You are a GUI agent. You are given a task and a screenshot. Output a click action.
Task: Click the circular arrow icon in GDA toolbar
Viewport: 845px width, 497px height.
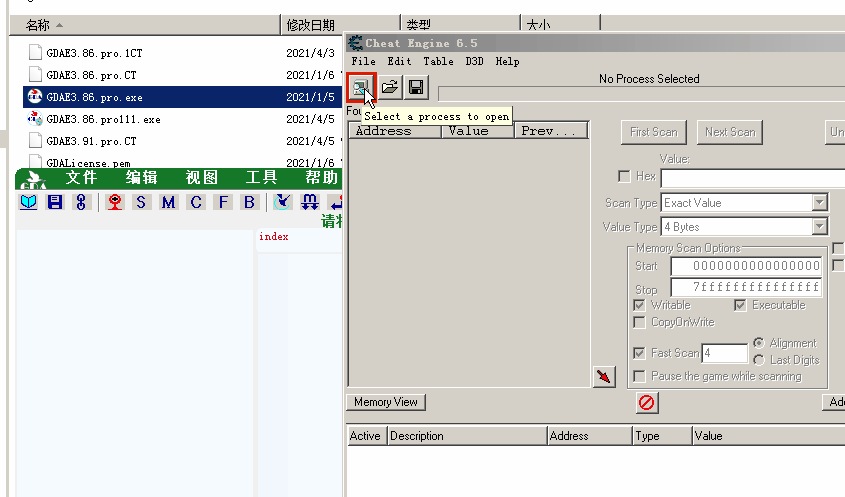pos(282,203)
